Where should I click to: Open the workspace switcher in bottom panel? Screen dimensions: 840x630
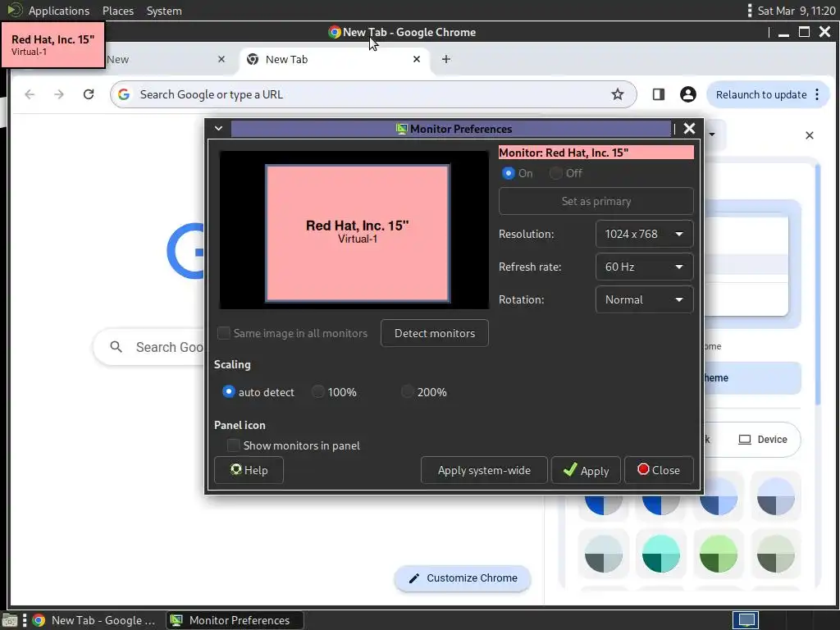coord(746,620)
